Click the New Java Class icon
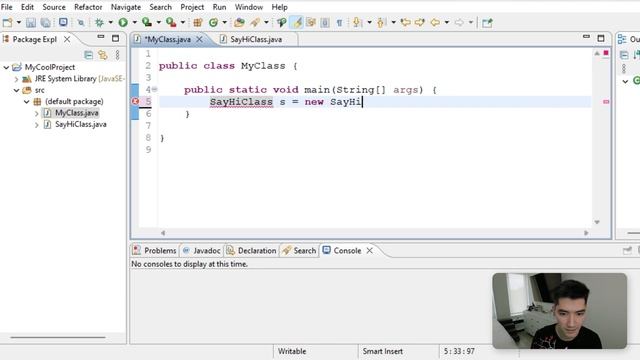This screenshot has height=360, width=640. [213, 22]
